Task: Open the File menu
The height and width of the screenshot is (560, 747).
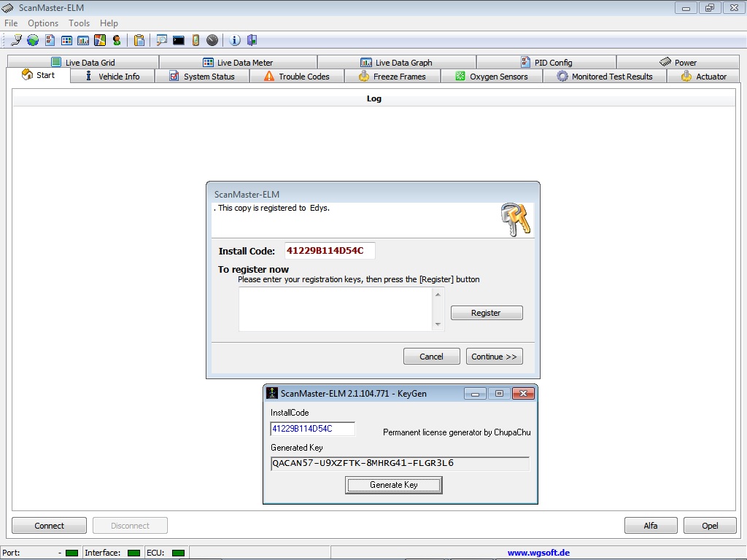Action: coord(11,23)
